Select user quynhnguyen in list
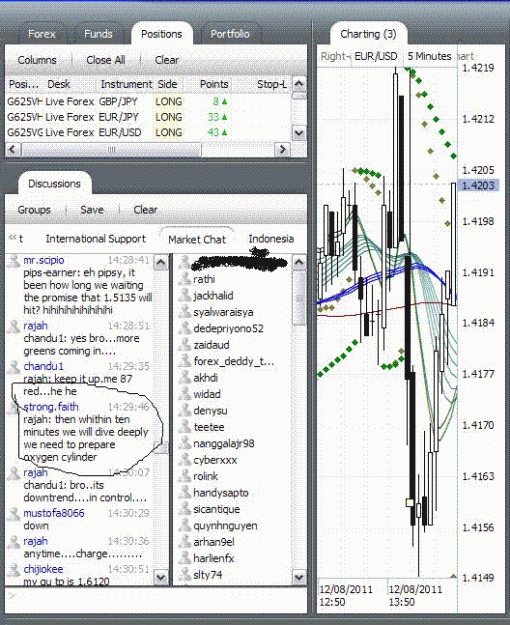 click(x=225, y=526)
